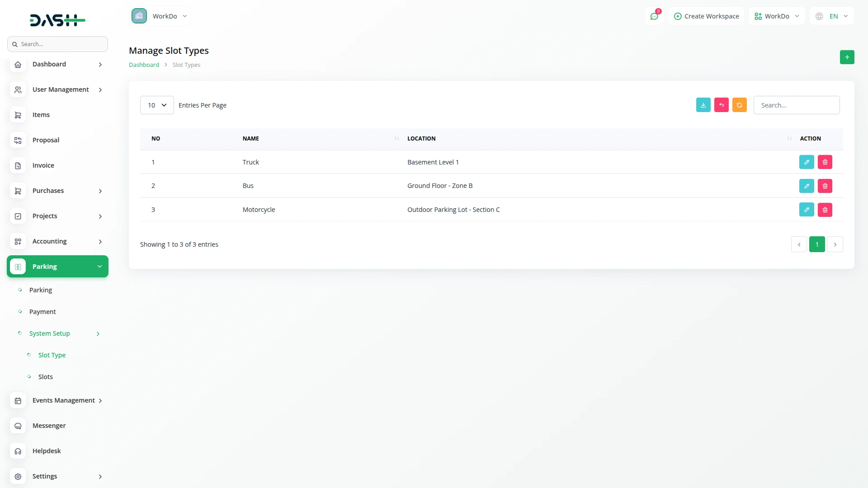Open Slots in the sidebar submenu
Viewport: 868px width, 488px height.
pos(45,377)
